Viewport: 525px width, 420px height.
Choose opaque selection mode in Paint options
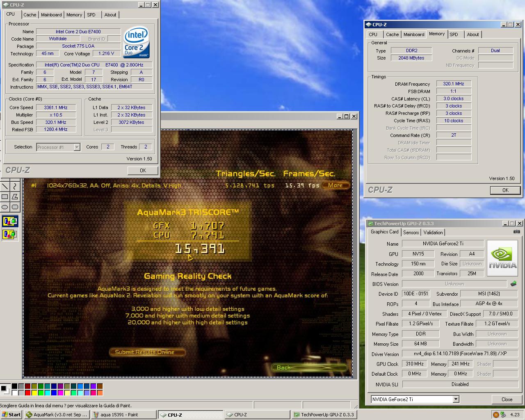(10, 221)
